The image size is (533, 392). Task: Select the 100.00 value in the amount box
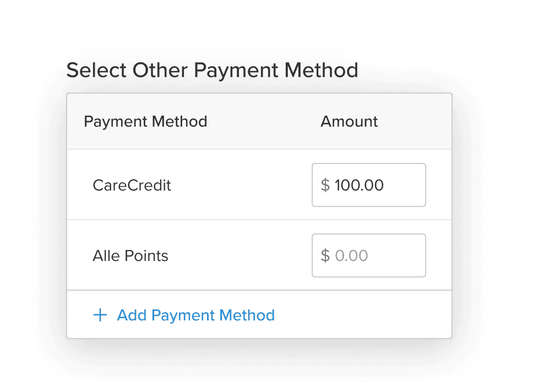tap(359, 185)
